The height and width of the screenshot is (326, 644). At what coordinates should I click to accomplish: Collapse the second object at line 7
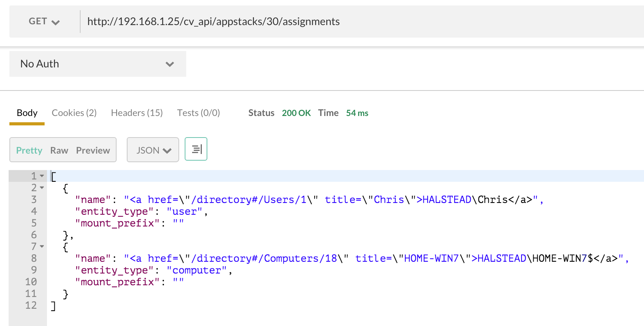point(42,246)
